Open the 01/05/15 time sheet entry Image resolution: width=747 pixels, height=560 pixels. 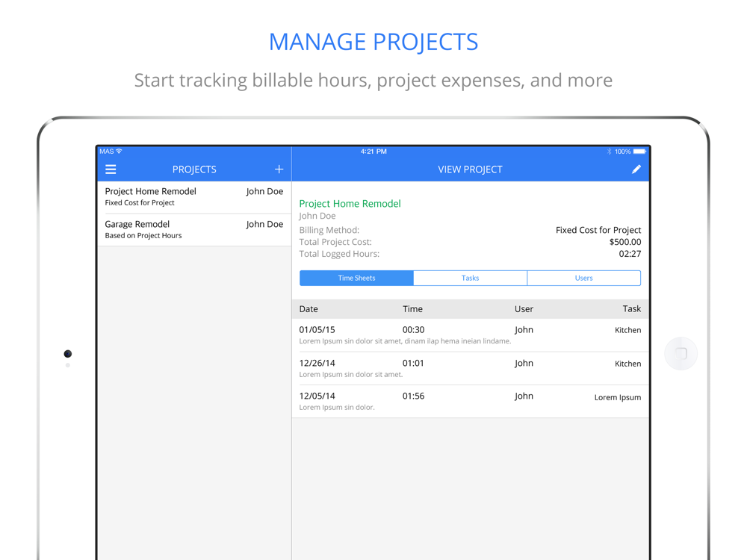click(x=470, y=335)
